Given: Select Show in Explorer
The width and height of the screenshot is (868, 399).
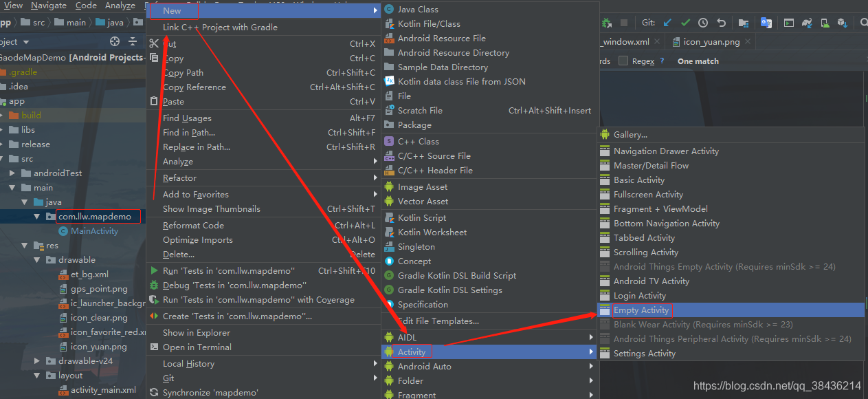Looking at the screenshot, I should [264, 333].
